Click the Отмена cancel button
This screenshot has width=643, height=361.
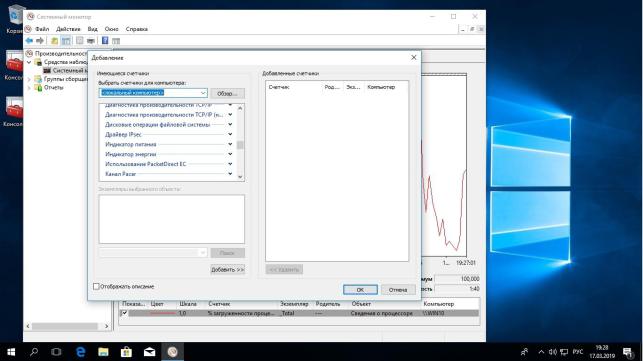coord(398,290)
